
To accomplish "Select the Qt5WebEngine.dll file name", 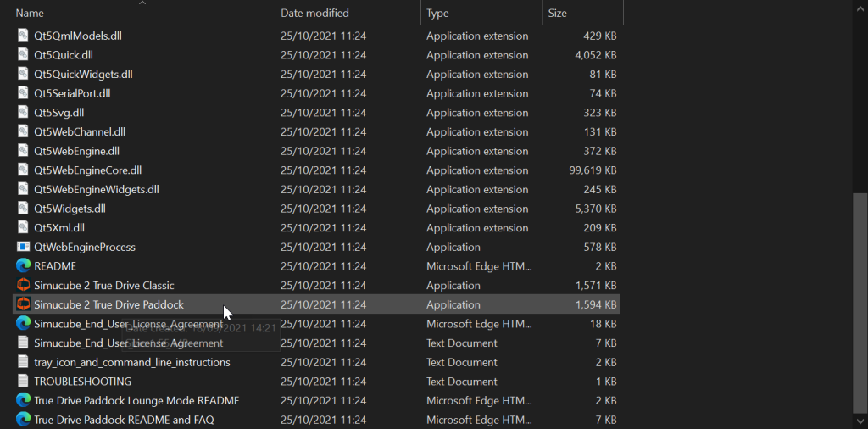I will click(76, 151).
